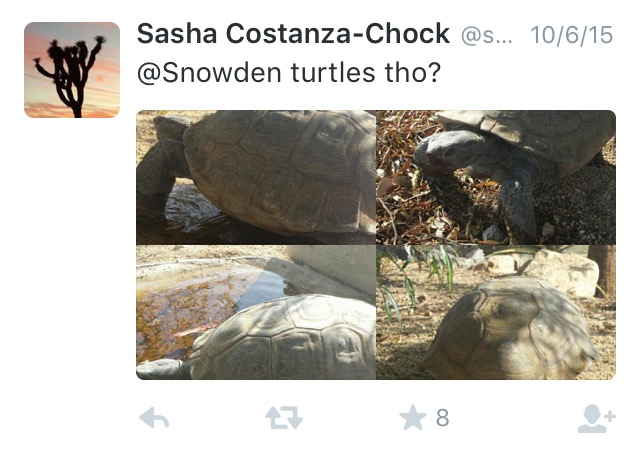View the top-right tortoise photo

click(x=496, y=176)
